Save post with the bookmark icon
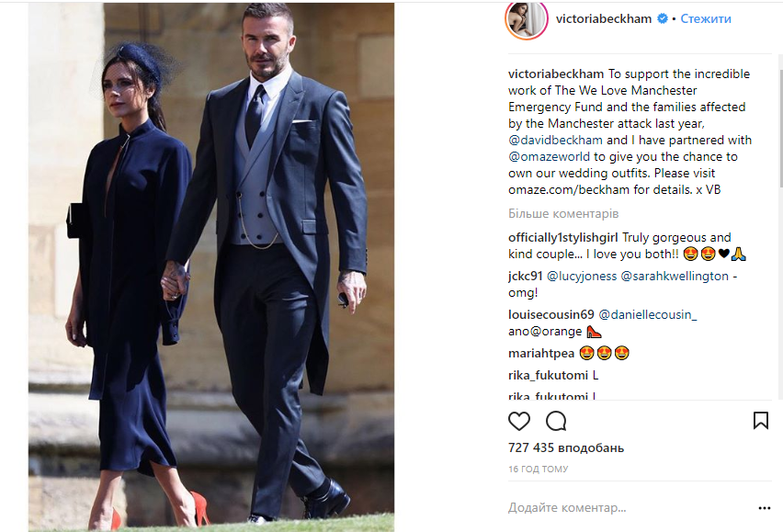This screenshot has height=532, width=783. click(x=761, y=421)
